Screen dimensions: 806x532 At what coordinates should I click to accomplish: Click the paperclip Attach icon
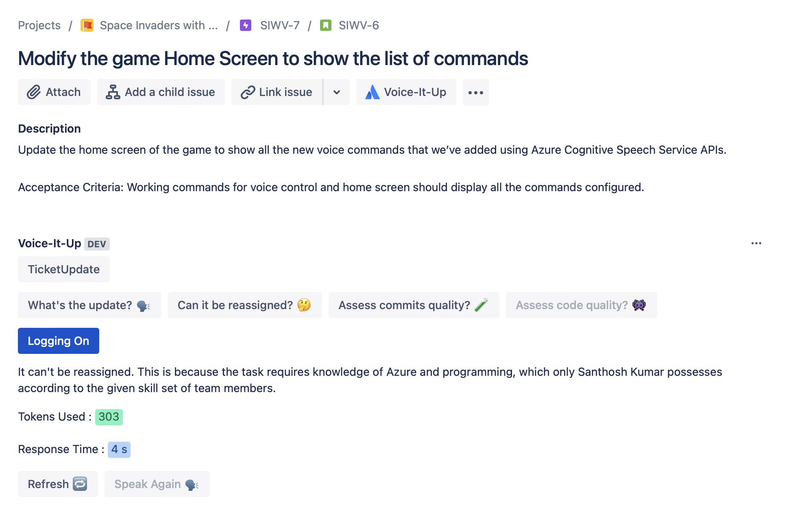click(34, 92)
